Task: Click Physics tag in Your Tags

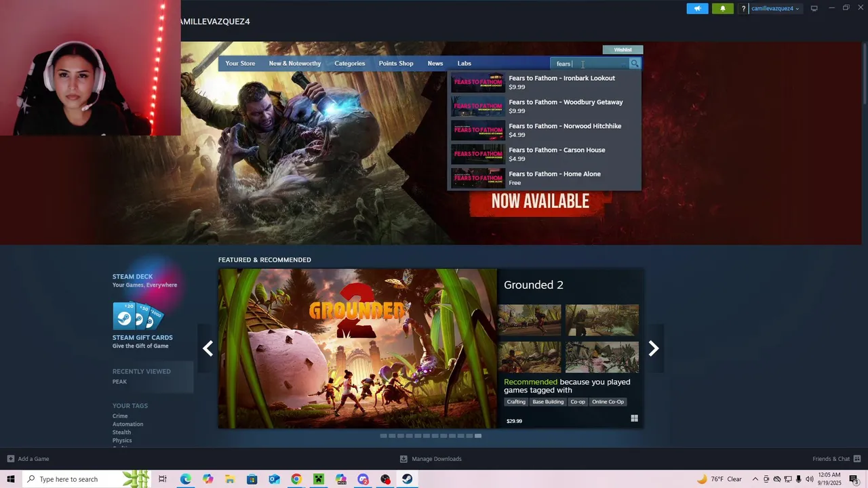Action: [122, 441]
